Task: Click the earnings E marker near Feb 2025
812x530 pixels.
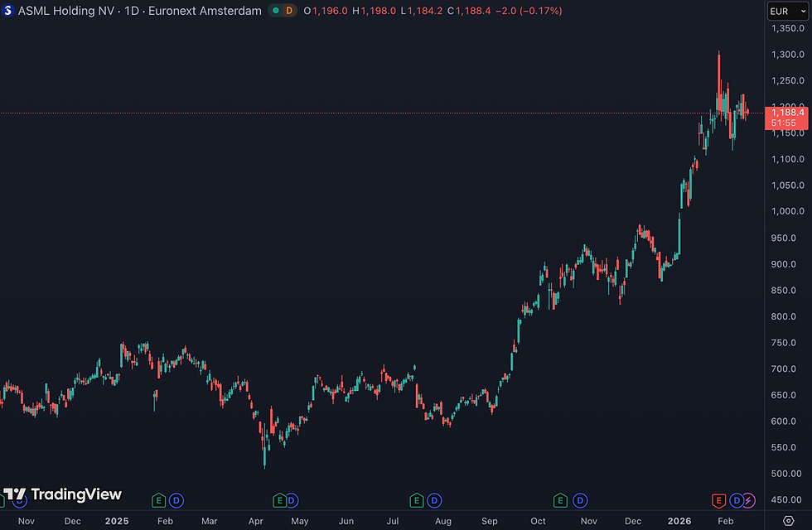Action: pos(158,500)
